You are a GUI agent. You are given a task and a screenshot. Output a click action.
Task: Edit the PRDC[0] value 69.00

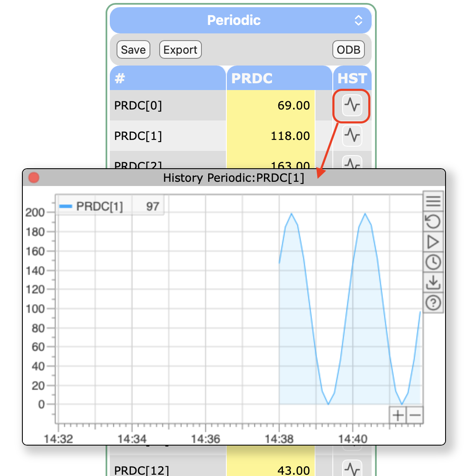click(271, 105)
